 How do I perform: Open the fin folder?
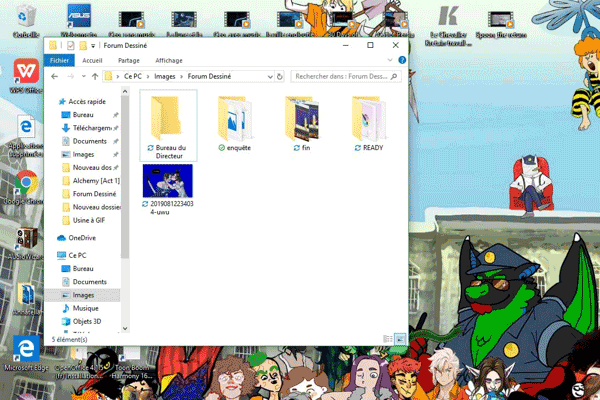pyautogui.click(x=302, y=122)
